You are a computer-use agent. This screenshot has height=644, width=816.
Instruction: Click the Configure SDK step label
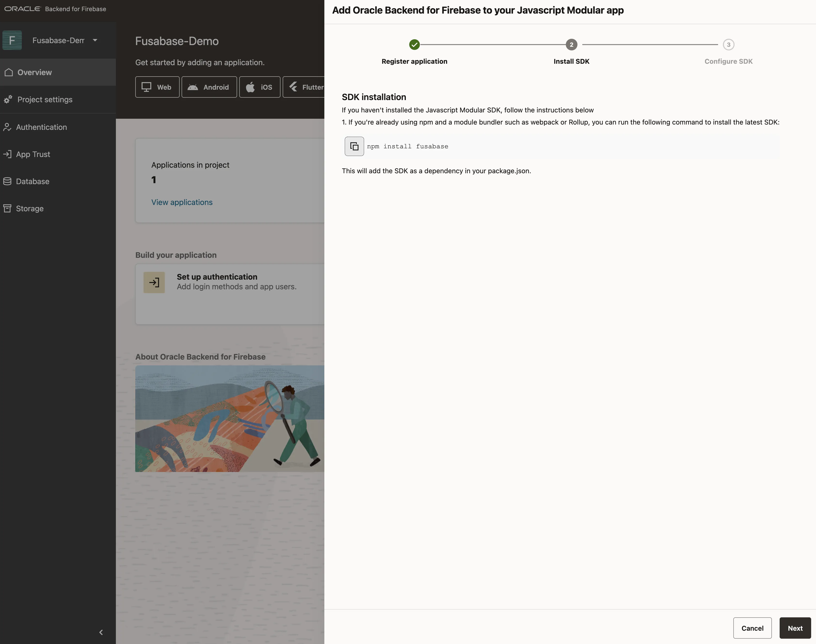pyautogui.click(x=728, y=62)
